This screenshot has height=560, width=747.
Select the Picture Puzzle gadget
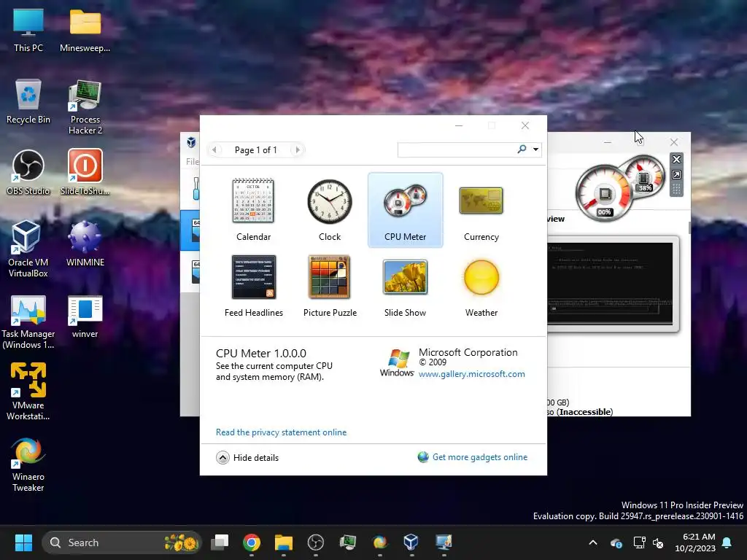tap(330, 286)
